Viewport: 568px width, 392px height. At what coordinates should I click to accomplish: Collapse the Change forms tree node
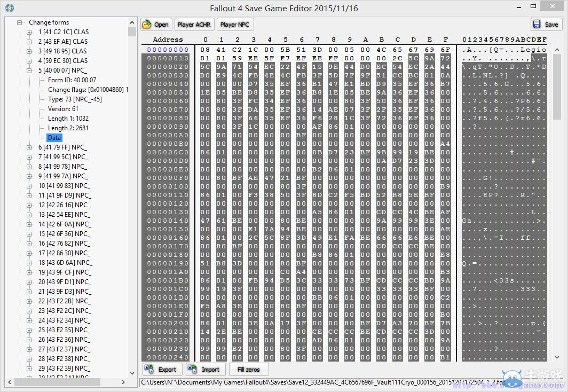(x=20, y=22)
